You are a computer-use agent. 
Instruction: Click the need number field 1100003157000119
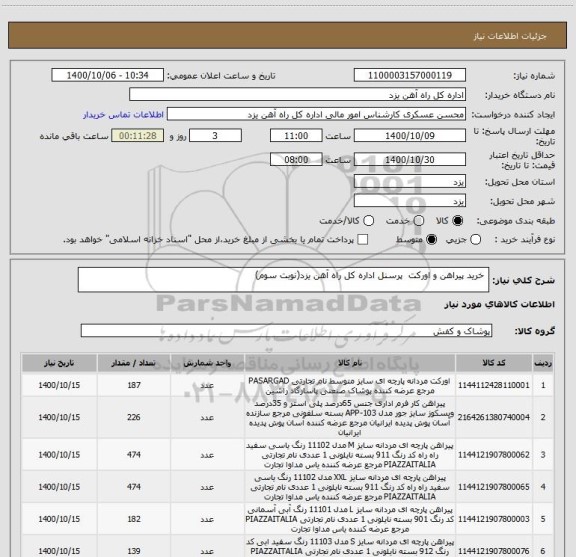410,75
